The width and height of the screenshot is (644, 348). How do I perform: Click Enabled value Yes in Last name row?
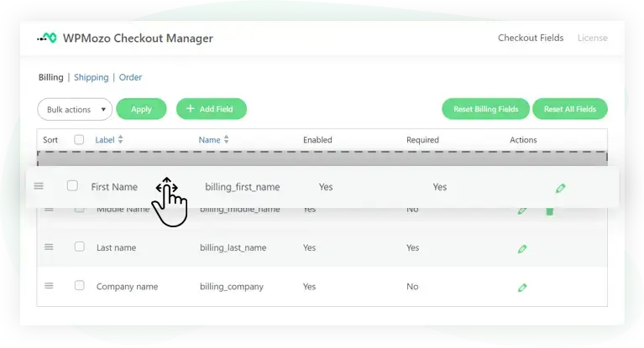pos(309,247)
